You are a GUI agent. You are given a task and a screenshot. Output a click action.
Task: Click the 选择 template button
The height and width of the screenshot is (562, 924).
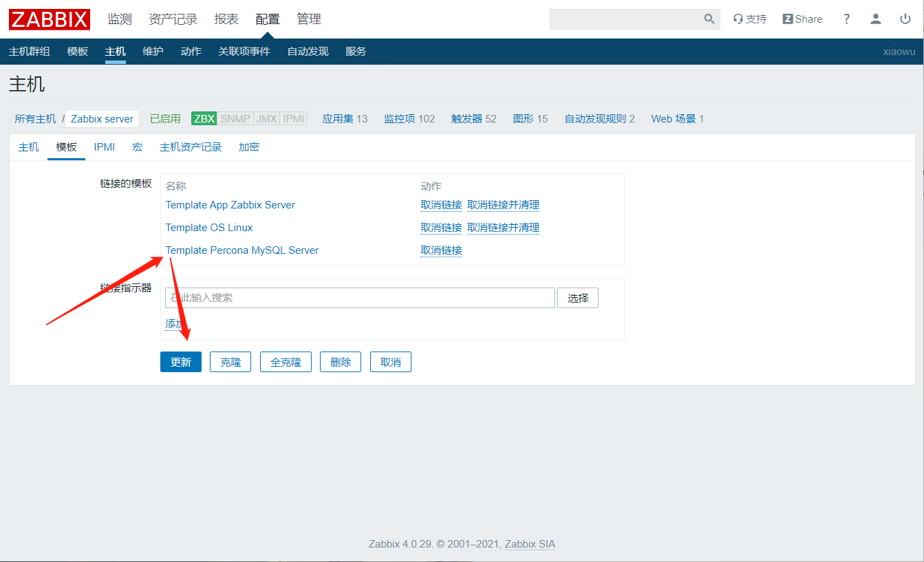click(x=578, y=298)
